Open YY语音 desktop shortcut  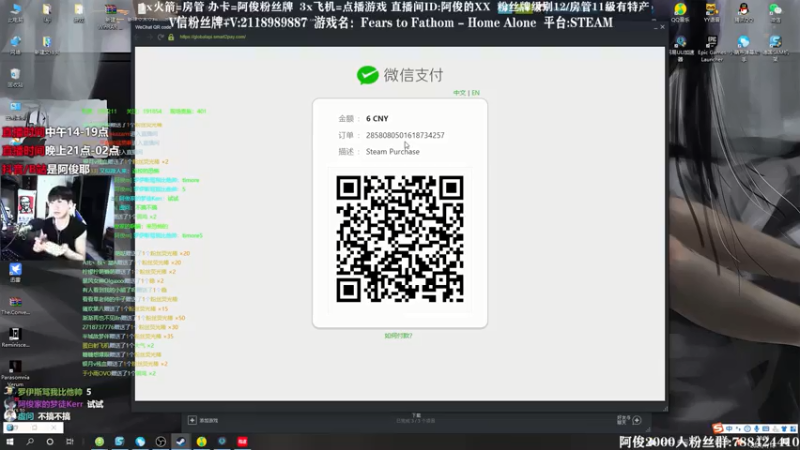[711, 13]
